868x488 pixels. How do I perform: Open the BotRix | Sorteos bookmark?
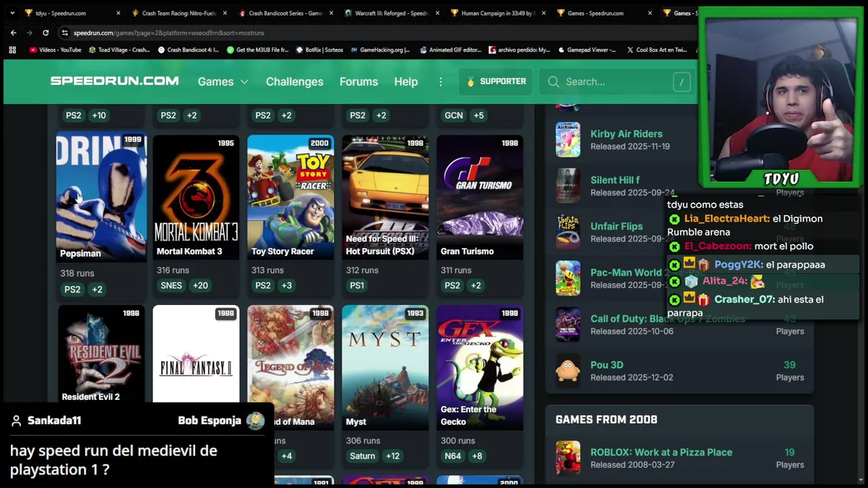pyautogui.click(x=319, y=49)
